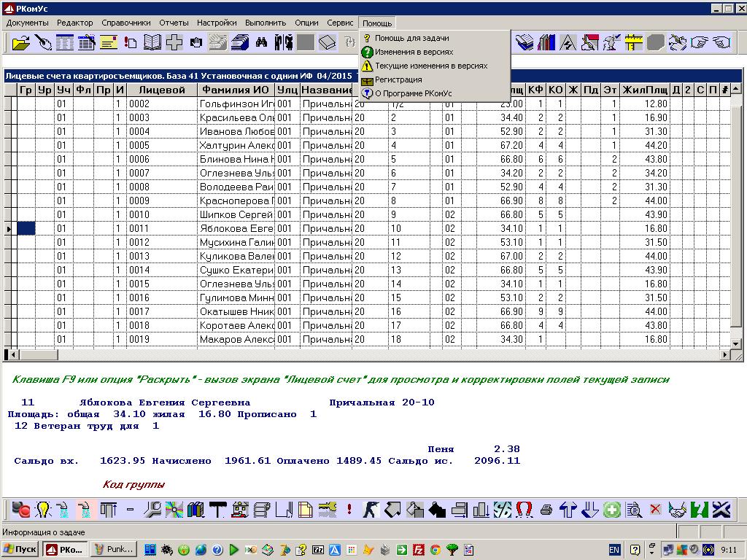Open the 'Справочники' menu
This screenshot has height=560, width=747.
(126, 23)
